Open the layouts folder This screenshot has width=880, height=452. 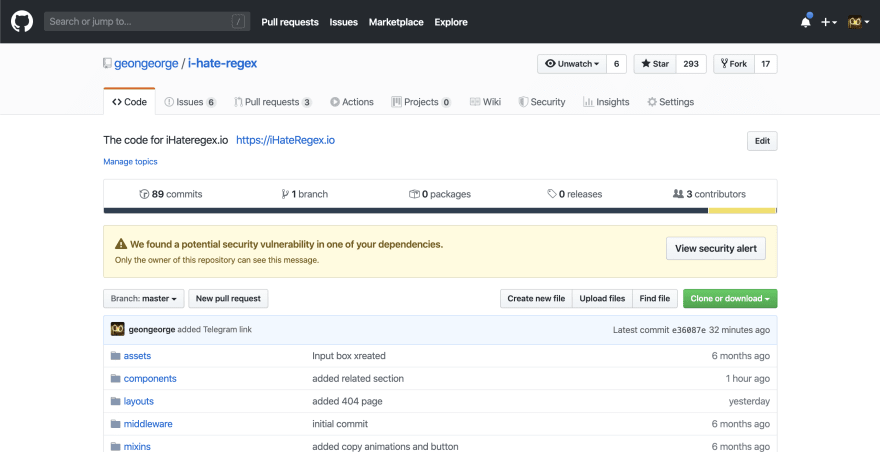[139, 401]
